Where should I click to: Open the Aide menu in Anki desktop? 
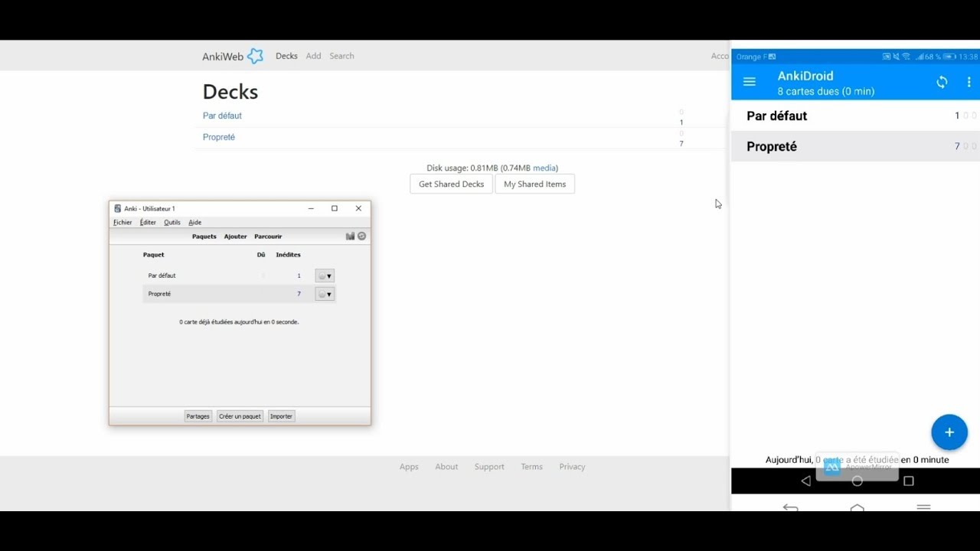(195, 223)
